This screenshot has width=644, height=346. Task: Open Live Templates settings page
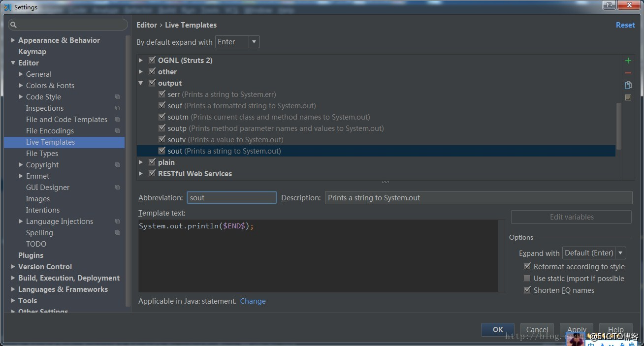click(64, 142)
